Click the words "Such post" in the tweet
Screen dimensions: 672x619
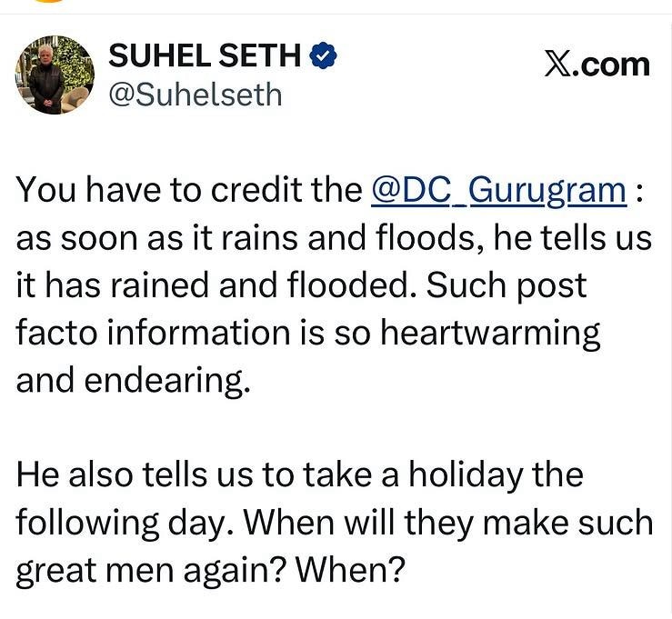(507, 286)
